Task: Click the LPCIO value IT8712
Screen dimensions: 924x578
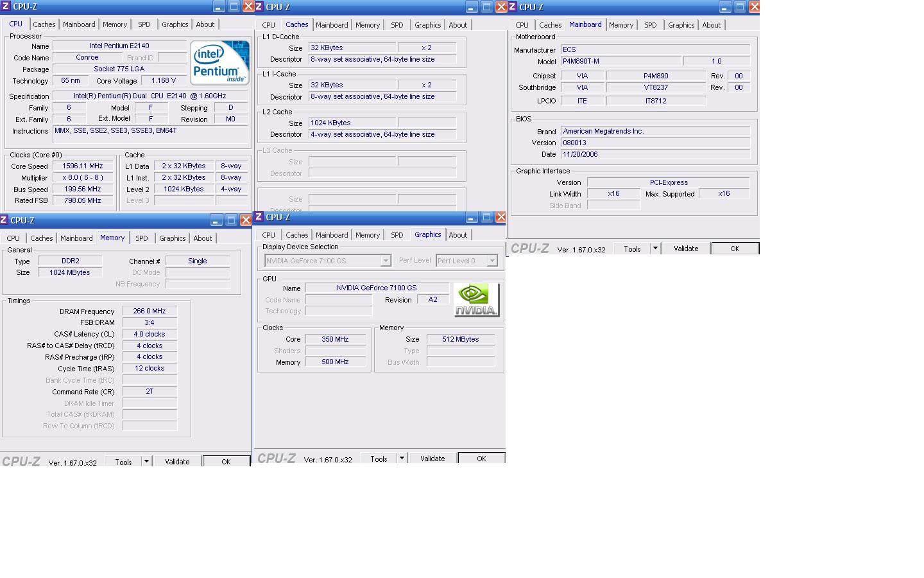Action: pyautogui.click(x=656, y=101)
